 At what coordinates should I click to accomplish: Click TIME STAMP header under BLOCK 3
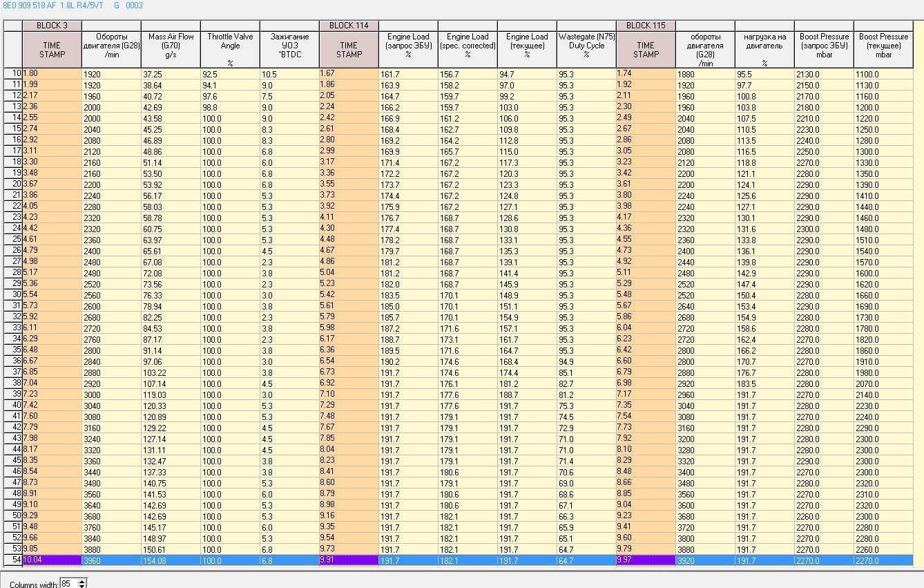point(52,49)
